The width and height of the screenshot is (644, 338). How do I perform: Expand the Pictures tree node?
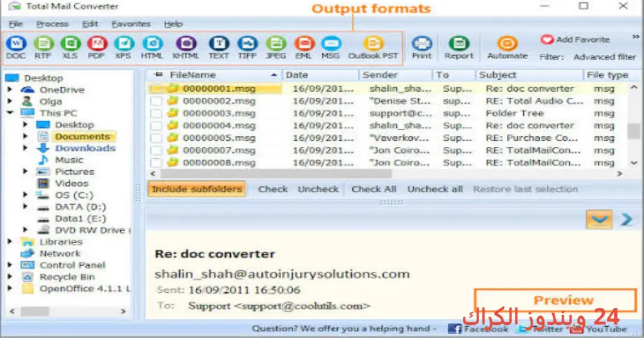(25, 171)
